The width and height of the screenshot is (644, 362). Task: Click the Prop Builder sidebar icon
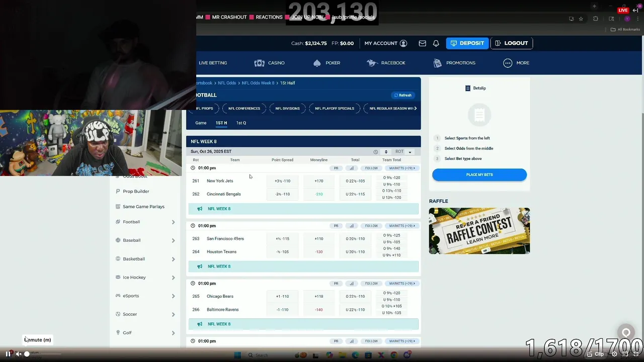tap(118, 191)
